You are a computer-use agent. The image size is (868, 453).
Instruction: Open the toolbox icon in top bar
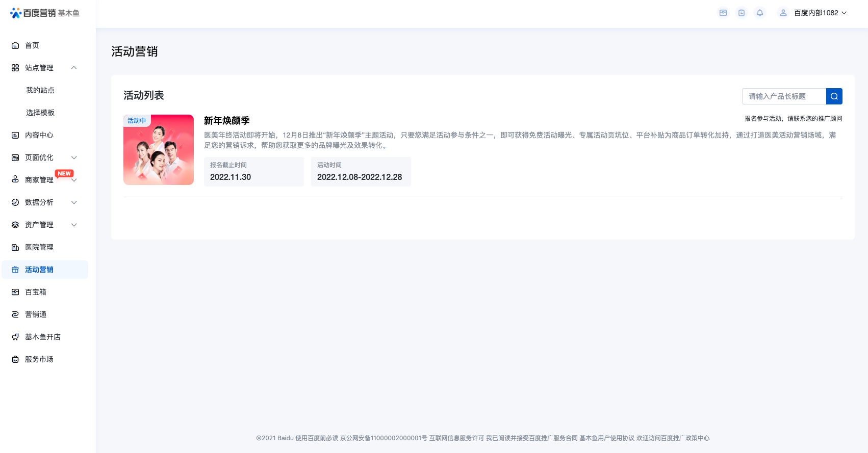click(x=723, y=13)
